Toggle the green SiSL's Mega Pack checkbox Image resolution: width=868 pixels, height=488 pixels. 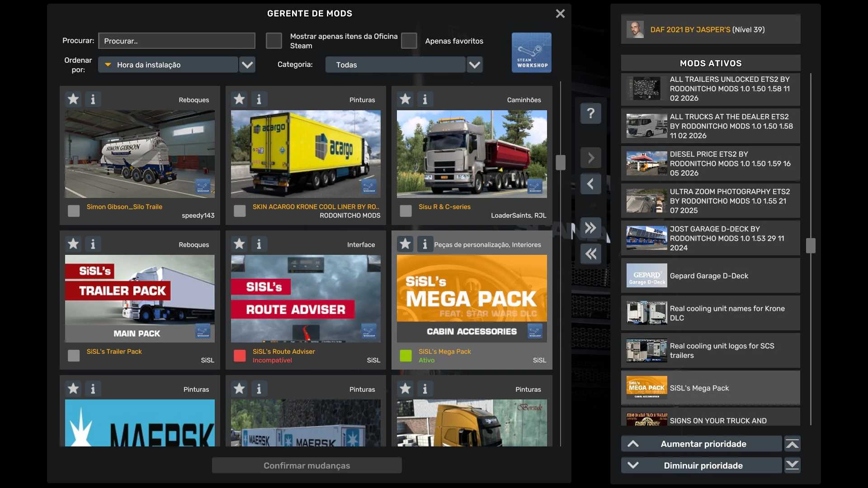[406, 356]
